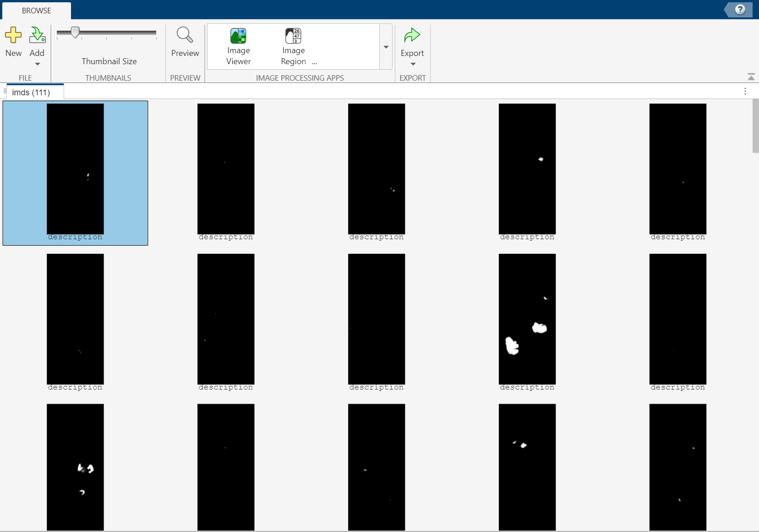Launch the Image Viewer app
Screen dimensions: 759x532
[238, 36]
